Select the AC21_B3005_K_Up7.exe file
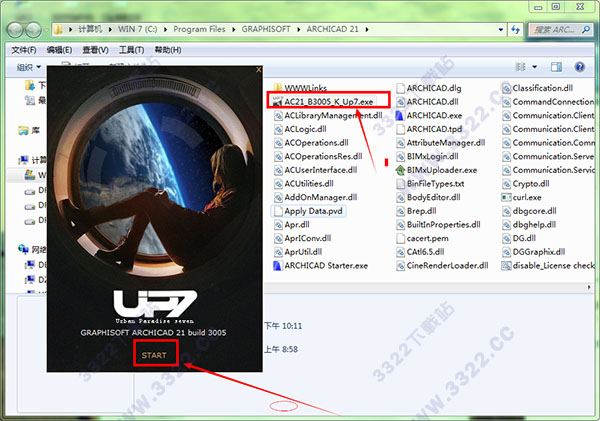The width and height of the screenshot is (600, 421). (323, 102)
